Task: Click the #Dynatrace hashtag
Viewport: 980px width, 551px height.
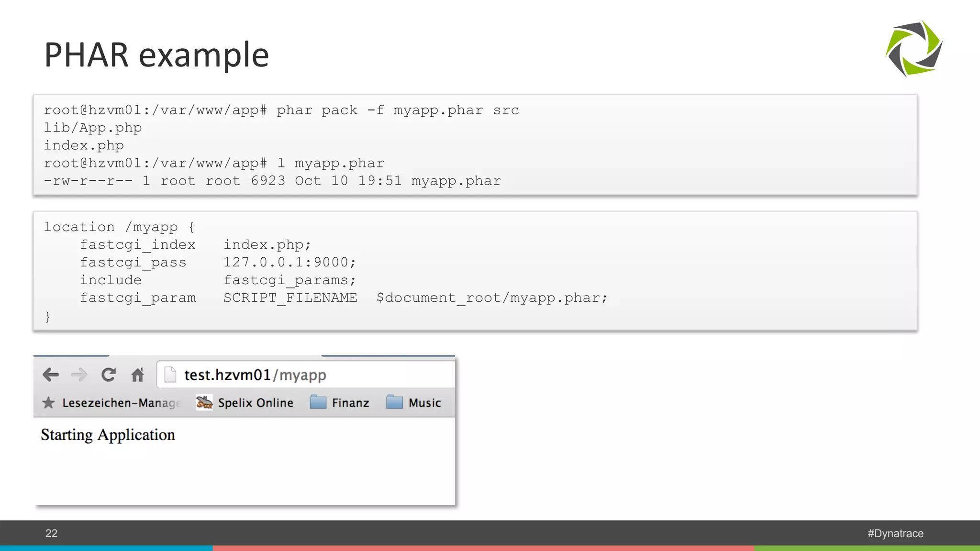Action: click(x=895, y=533)
